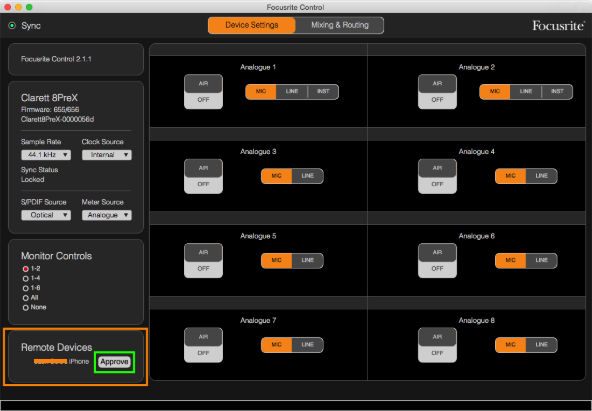Open the Meter Source dropdown
The width and height of the screenshot is (592, 411).
coord(107,215)
